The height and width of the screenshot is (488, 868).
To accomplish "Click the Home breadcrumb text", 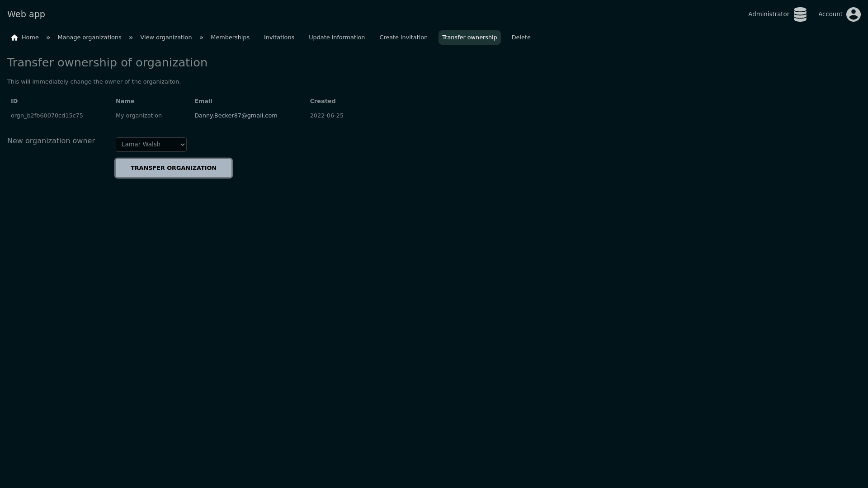I will click(x=30, y=38).
